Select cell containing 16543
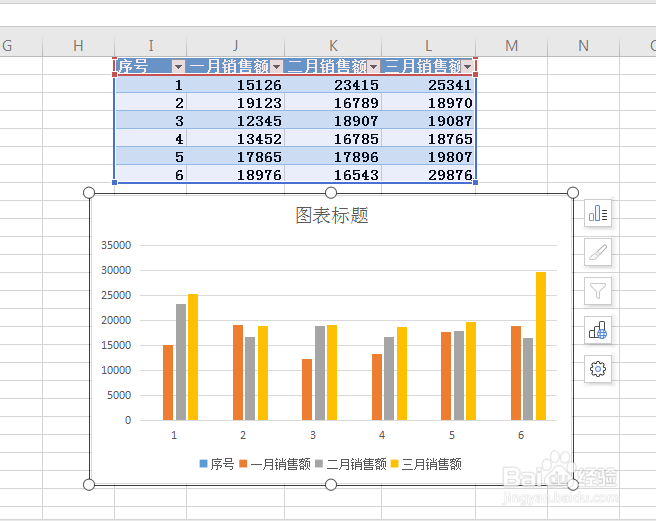 [333, 174]
